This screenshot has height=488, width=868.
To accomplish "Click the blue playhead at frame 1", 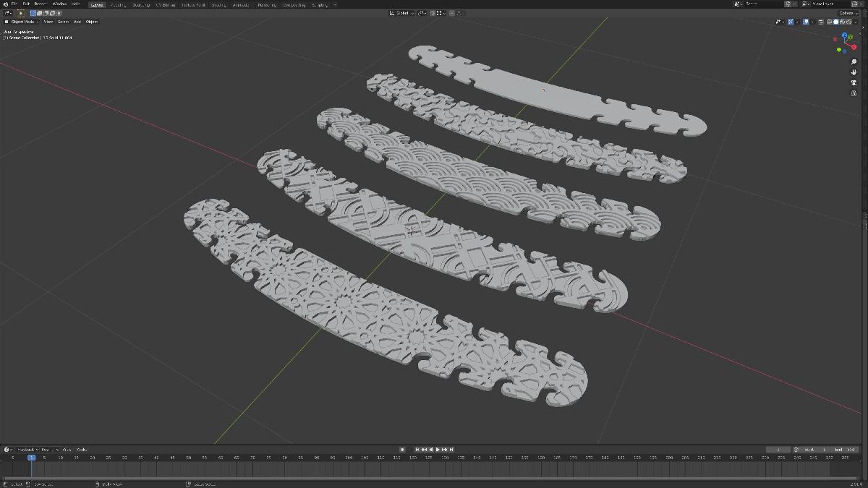I will pos(31,458).
